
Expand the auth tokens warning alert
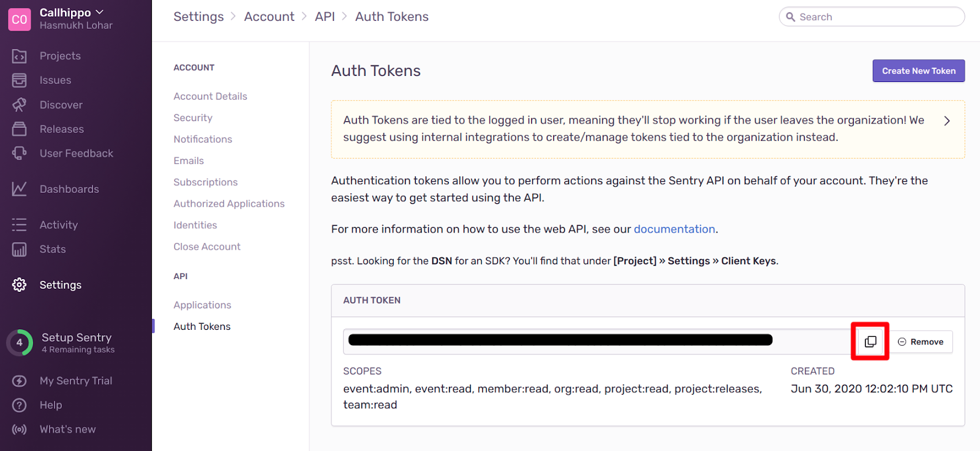[x=947, y=121]
